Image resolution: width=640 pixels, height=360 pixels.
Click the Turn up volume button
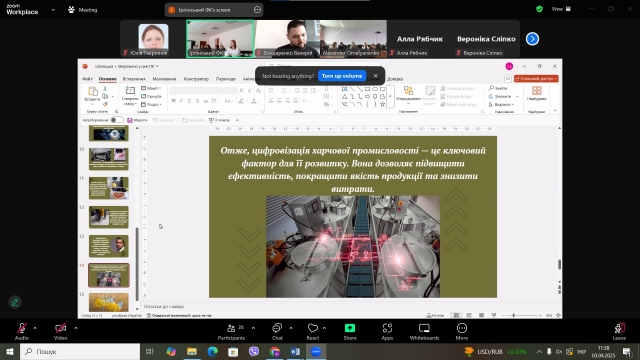coord(342,76)
